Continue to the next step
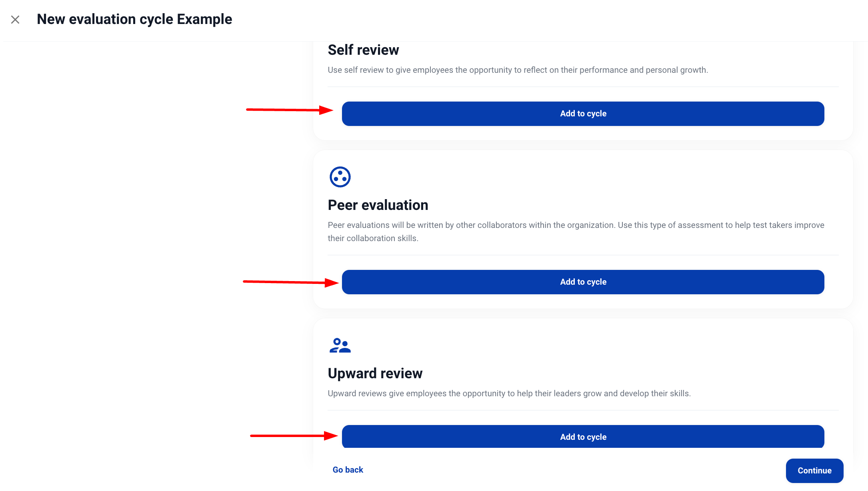Image resolution: width=868 pixels, height=491 pixels. pos(814,471)
